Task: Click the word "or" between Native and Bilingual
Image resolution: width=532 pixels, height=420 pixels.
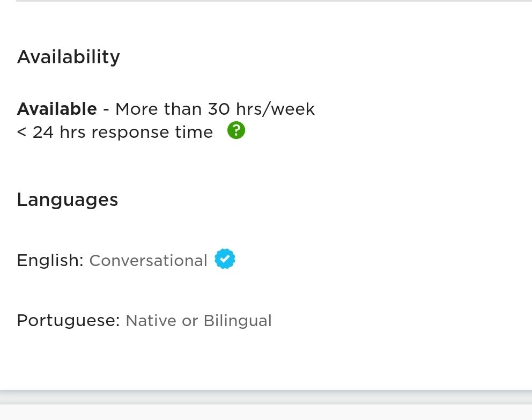Action: tap(190, 321)
